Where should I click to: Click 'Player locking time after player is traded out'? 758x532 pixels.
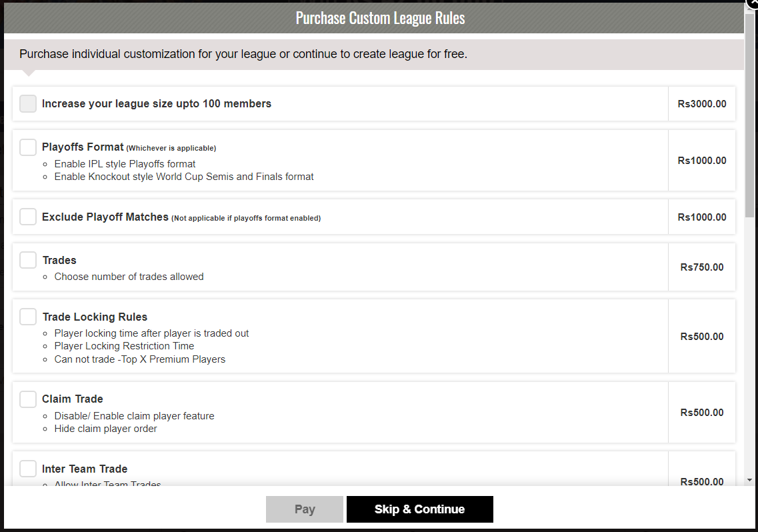(151, 333)
